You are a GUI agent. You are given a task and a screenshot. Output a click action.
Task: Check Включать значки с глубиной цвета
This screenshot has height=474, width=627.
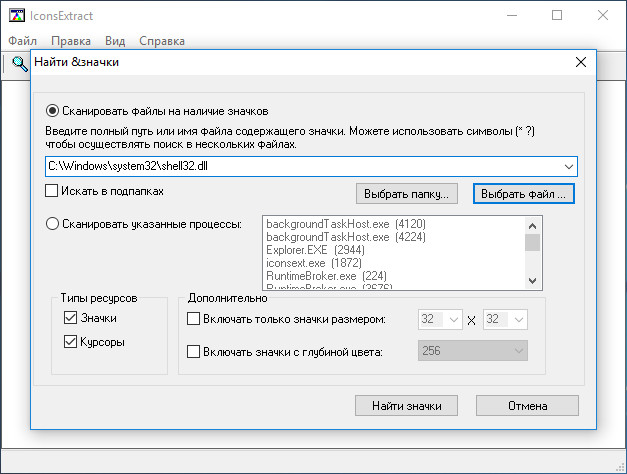coord(195,351)
